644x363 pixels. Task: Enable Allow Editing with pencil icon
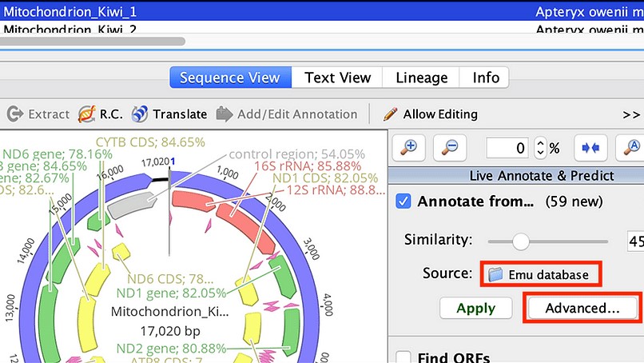[391, 114]
